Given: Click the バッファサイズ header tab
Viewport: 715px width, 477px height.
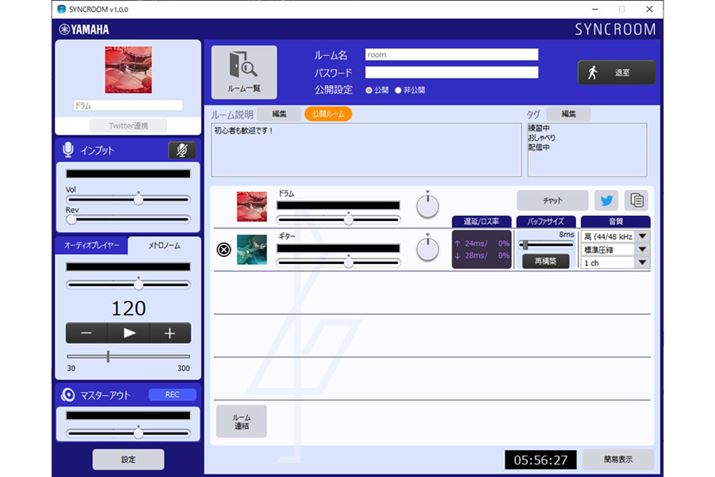Looking at the screenshot, I should click(x=546, y=222).
